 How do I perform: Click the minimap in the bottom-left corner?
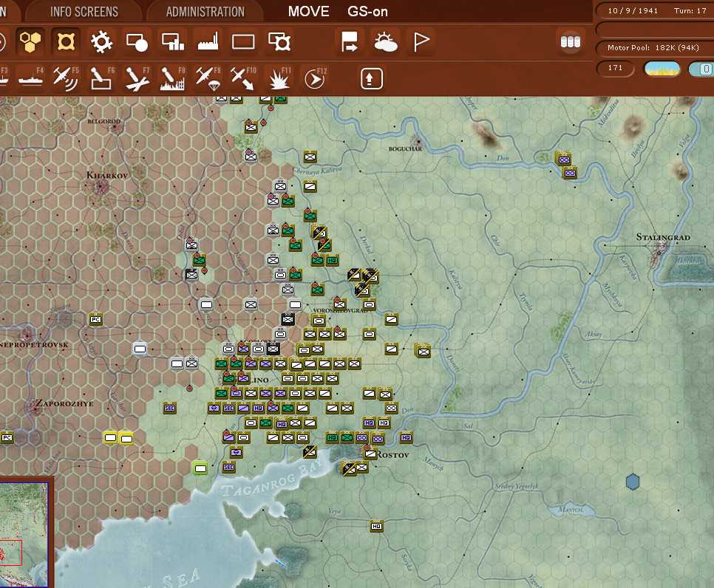tap(26, 532)
